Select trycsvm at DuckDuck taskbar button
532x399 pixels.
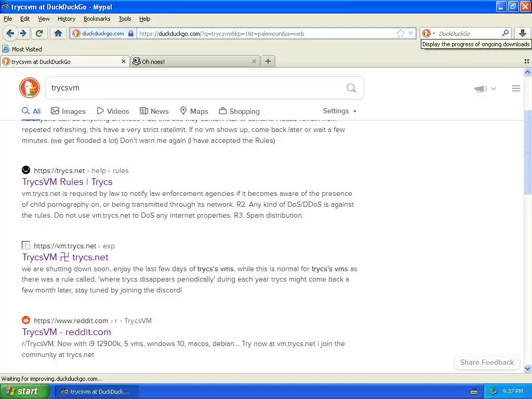coord(96,392)
